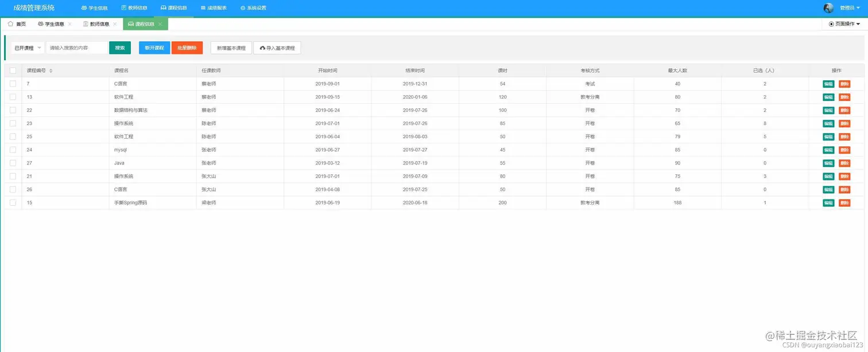Delete course 26 C语言 row
Screen dimensions: 868x352
click(844, 189)
